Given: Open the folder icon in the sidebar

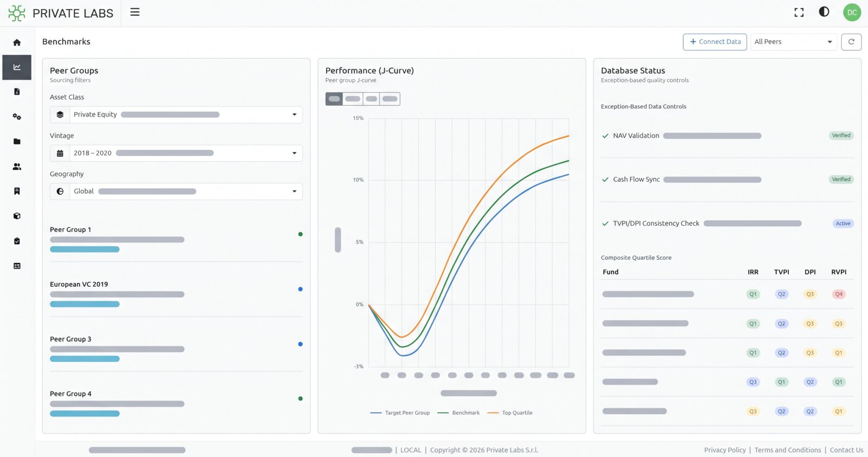Looking at the screenshot, I should click(17, 141).
